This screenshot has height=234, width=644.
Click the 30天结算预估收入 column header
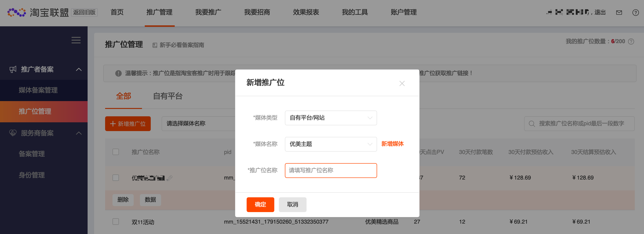tap(594, 152)
